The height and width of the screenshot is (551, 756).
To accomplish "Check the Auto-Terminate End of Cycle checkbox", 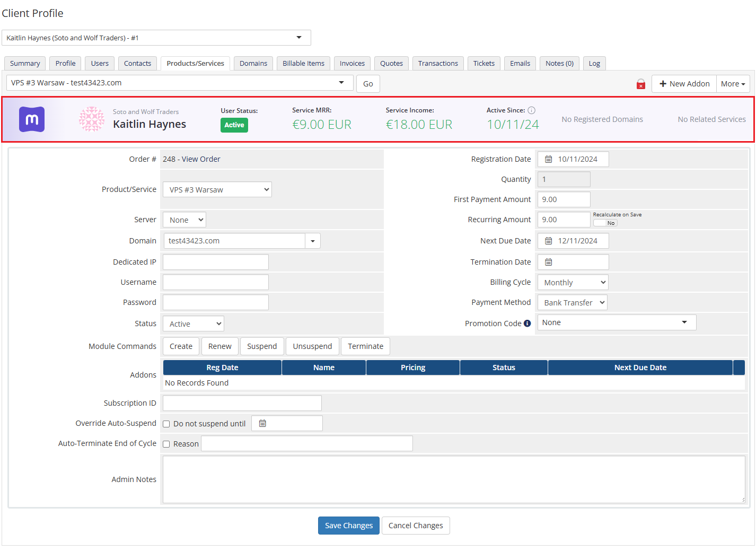I will [x=166, y=444].
